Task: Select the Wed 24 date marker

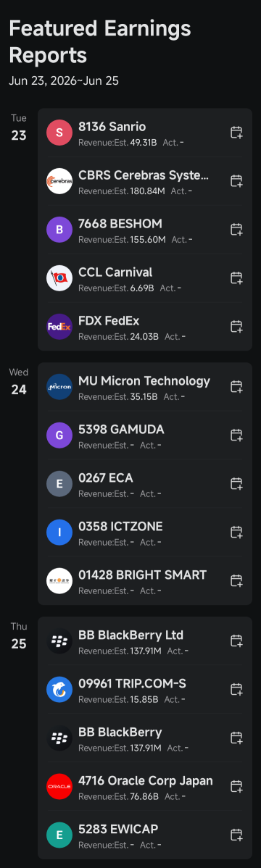Action: click(x=19, y=382)
